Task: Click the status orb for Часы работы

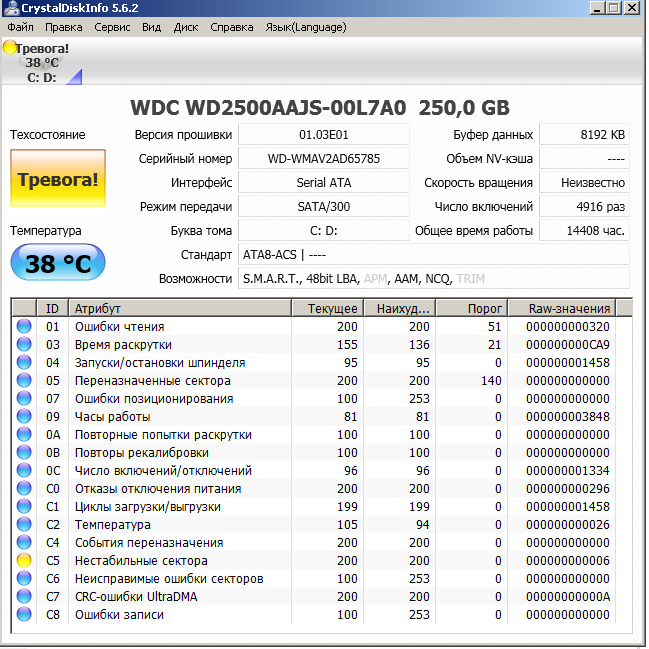Action: coord(24,417)
